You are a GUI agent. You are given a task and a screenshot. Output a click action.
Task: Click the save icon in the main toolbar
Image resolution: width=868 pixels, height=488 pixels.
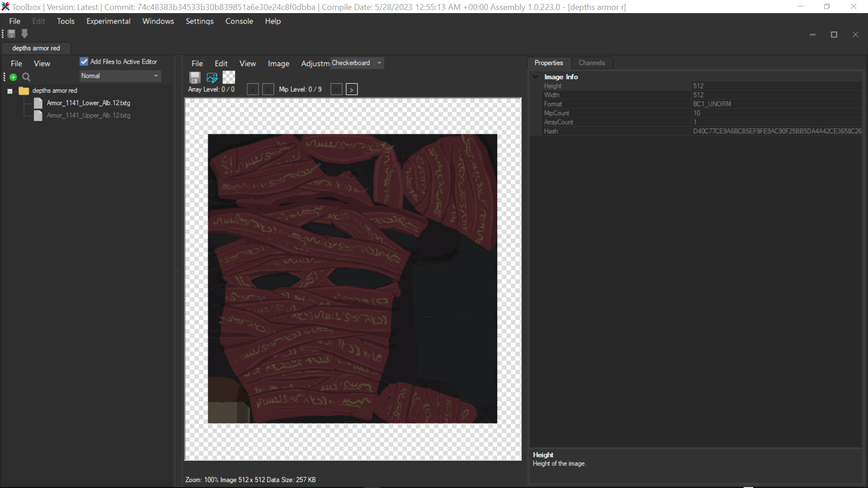11,33
